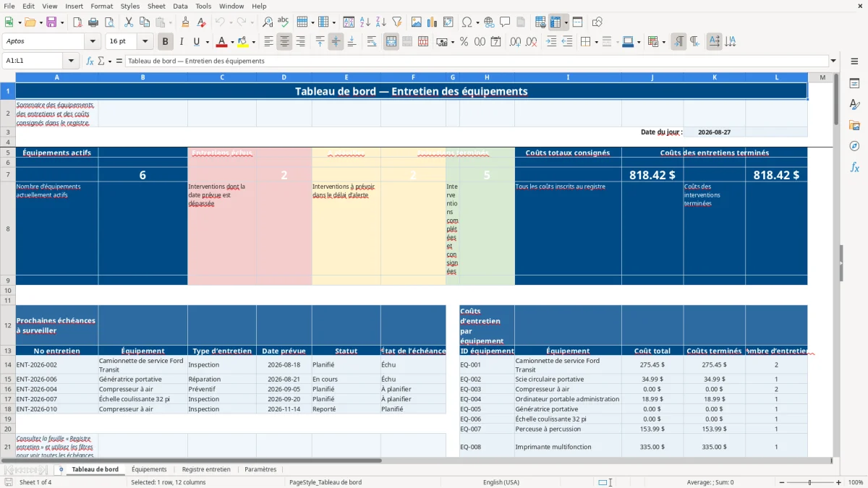Image resolution: width=868 pixels, height=488 pixels.
Task: Open the font name dropdown
Action: (x=93, y=42)
